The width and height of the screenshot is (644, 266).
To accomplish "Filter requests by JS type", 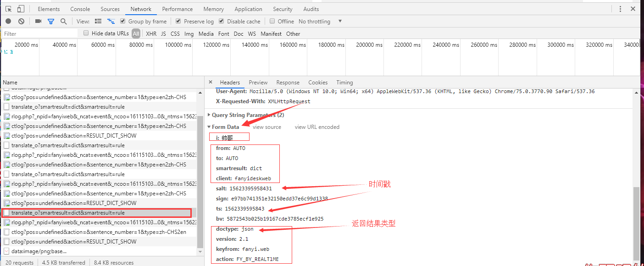I will click(164, 33).
